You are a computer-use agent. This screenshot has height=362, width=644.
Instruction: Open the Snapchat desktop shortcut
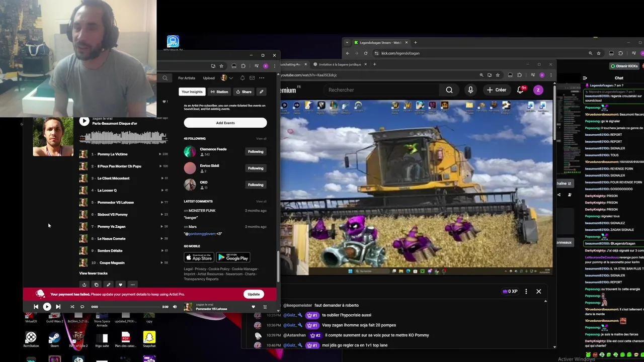pyautogui.click(x=149, y=339)
